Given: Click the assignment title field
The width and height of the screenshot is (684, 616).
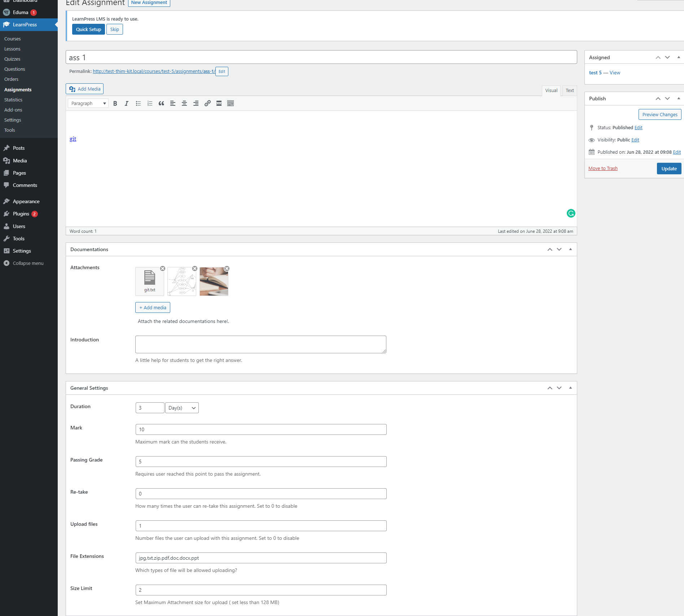Looking at the screenshot, I should [321, 57].
